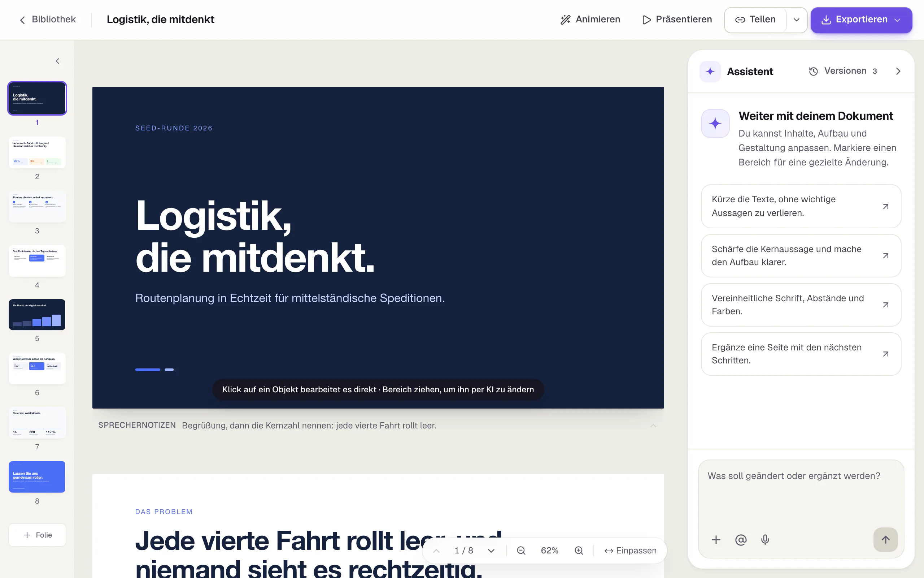Go to previous slide with up chevron

click(436, 551)
